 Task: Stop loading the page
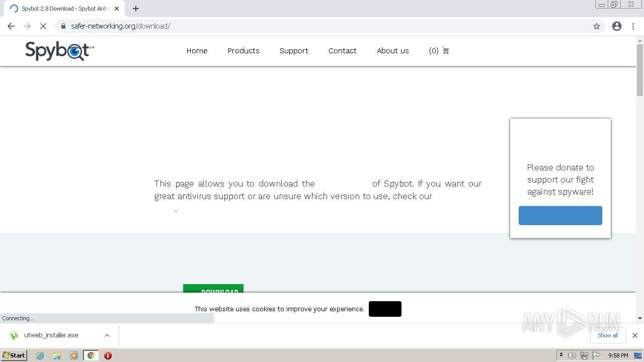[43, 26]
